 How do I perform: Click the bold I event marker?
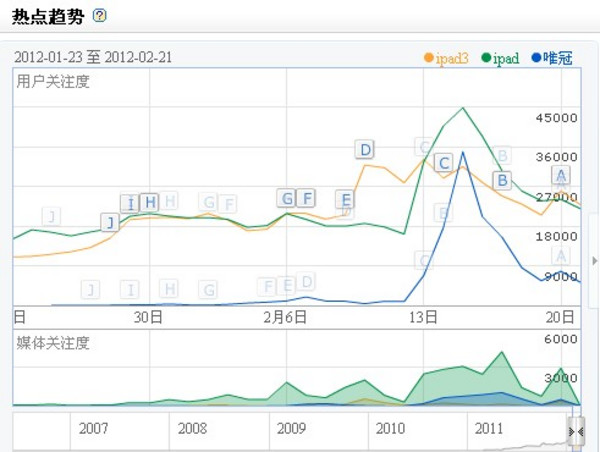coord(130,203)
